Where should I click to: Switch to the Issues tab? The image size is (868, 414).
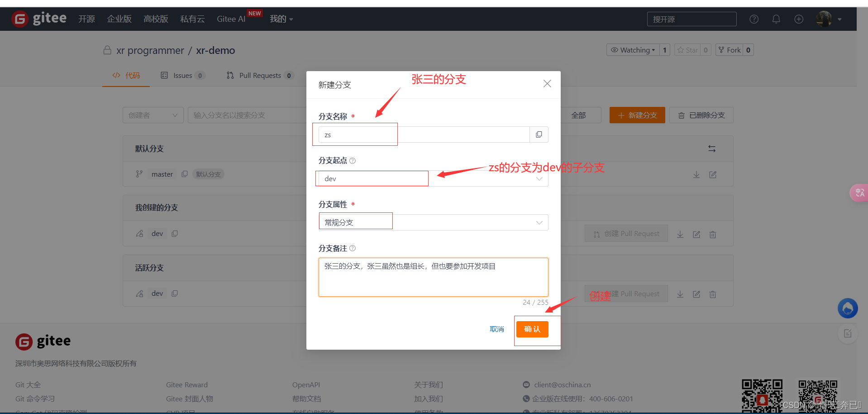coord(183,75)
